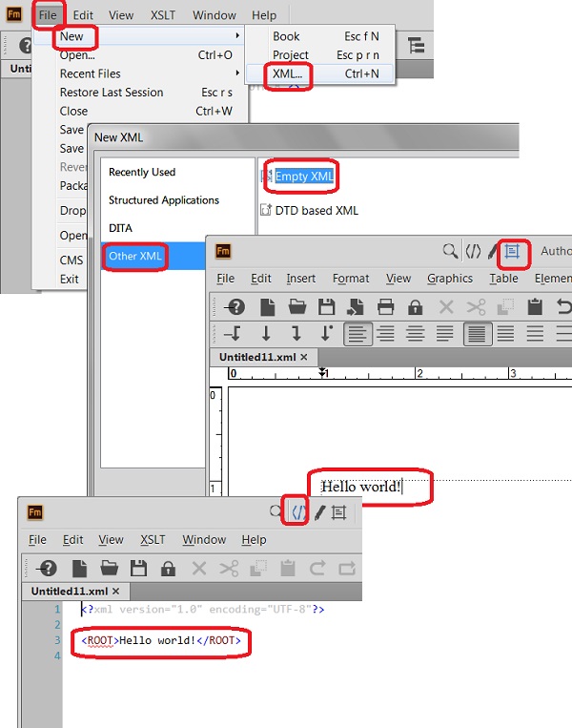Close the Untitled11.xml tab in the middle window
Screen dimensions: 572x728
click(304, 357)
